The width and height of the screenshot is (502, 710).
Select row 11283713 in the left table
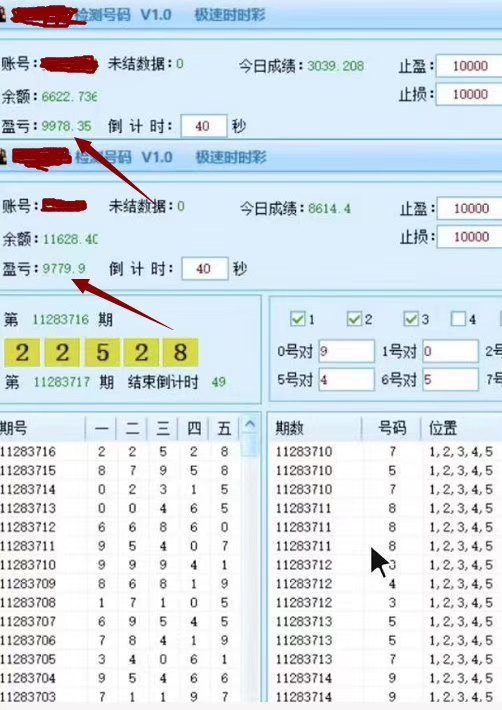pos(120,508)
